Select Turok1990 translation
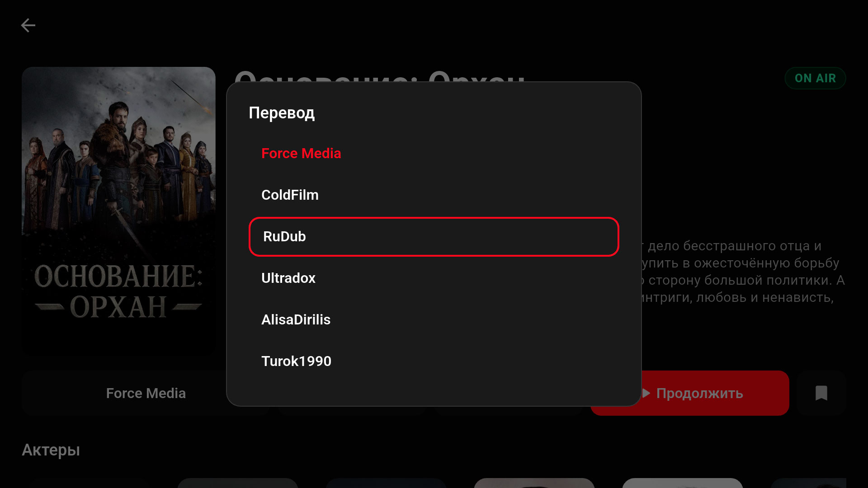The height and width of the screenshot is (488, 868). (296, 361)
